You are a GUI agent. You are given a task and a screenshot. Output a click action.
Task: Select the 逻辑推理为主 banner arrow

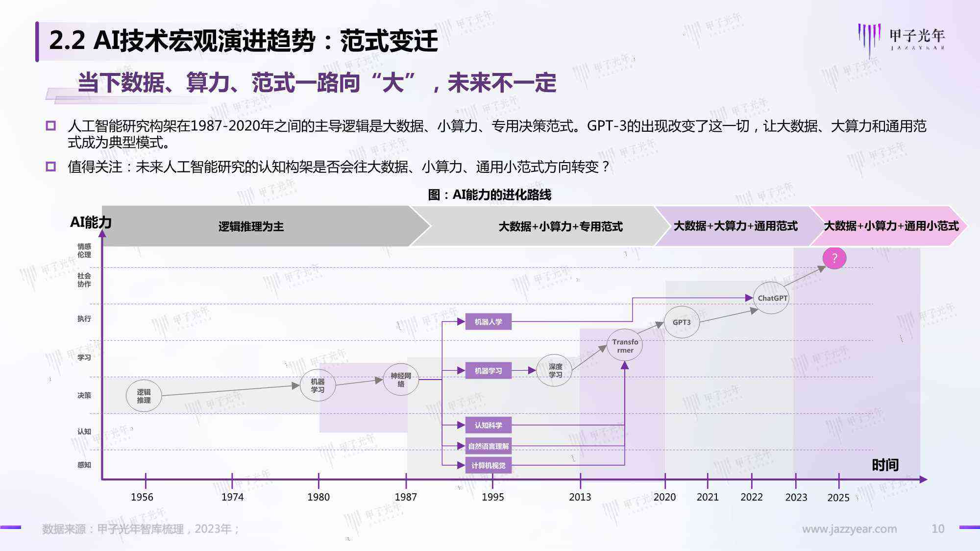click(x=266, y=226)
